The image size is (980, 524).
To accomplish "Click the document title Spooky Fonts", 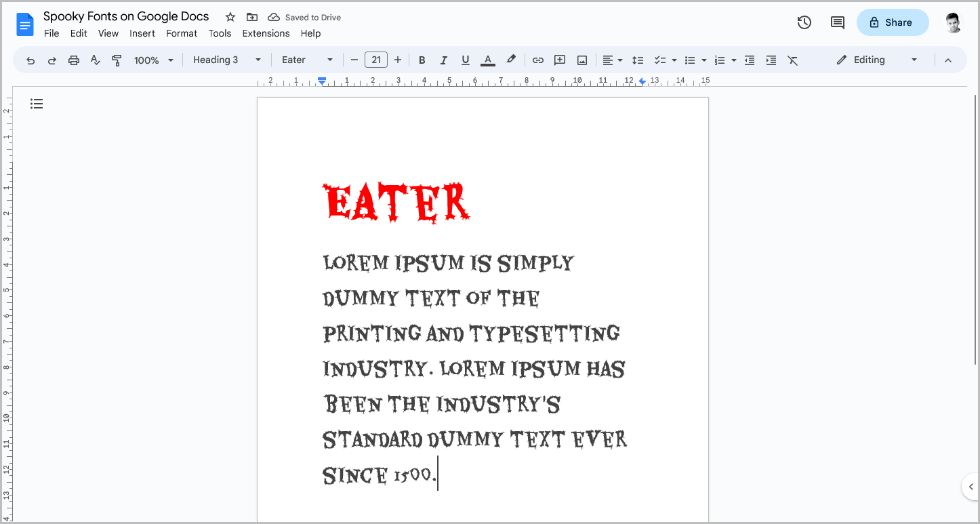I will coord(125,16).
